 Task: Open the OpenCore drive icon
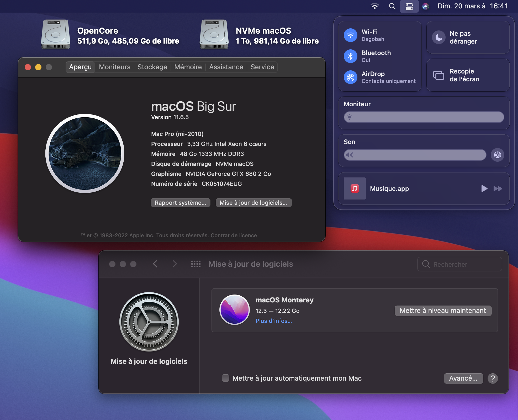56,34
